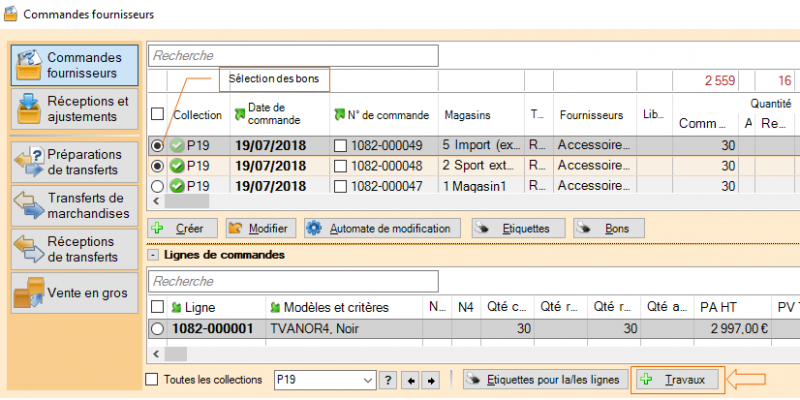
Task: Click the Magasins column header
Action: (481, 115)
